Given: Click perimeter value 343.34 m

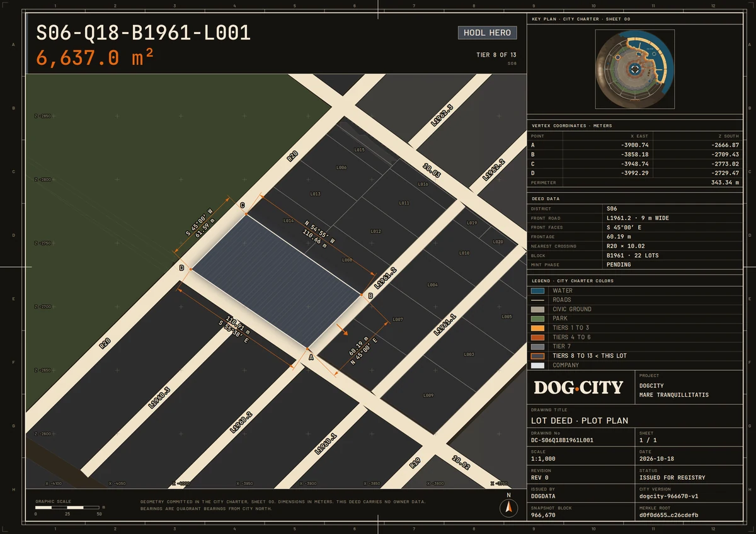Looking at the screenshot, I should pyautogui.click(x=724, y=183).
